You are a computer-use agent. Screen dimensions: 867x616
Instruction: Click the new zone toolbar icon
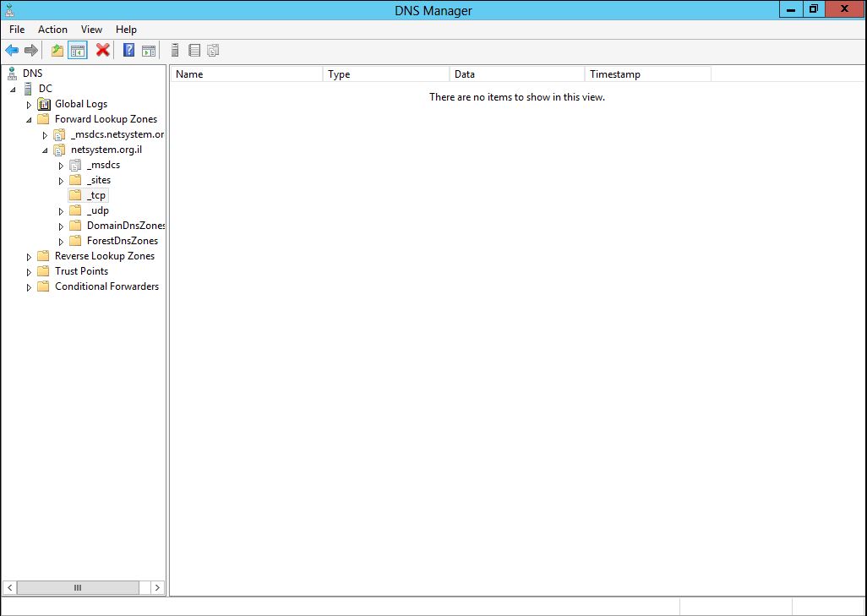pyautogui.click(x=214, y=51)
